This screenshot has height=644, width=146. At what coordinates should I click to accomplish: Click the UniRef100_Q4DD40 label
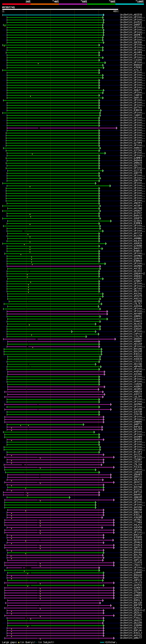(x=131, y=339)
